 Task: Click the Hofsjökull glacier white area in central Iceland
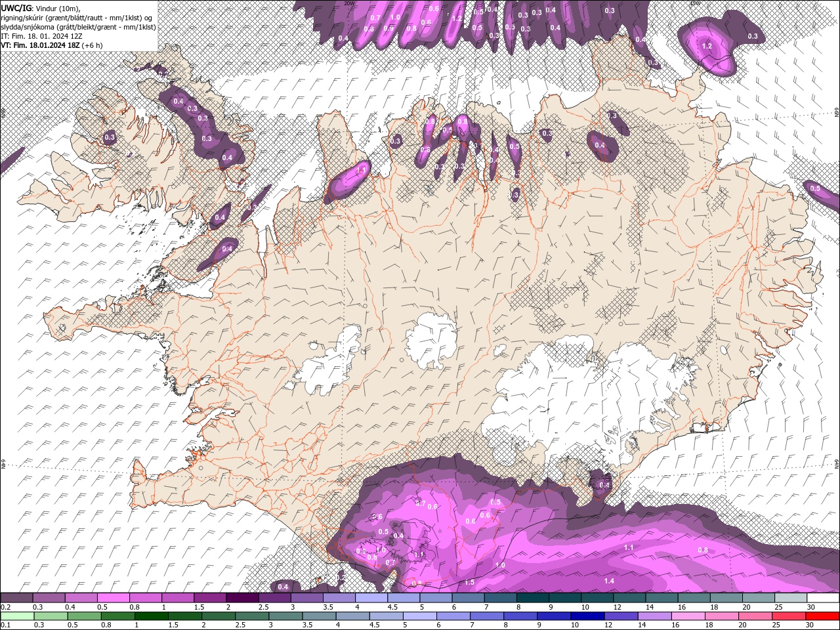[x=431, y=340]
